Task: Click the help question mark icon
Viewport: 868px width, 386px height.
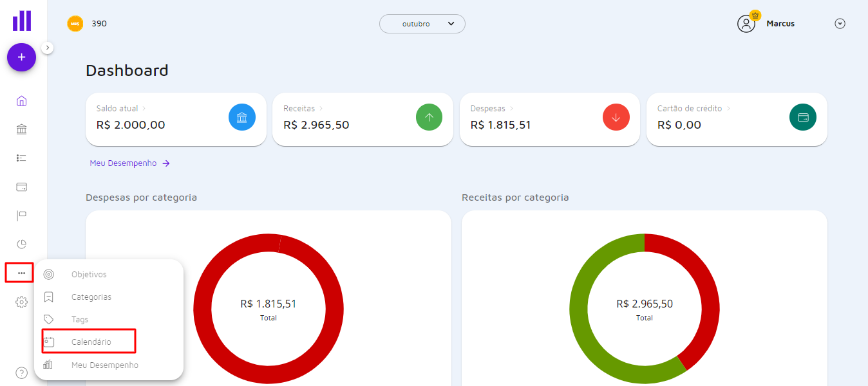Action: pos(21,372)
